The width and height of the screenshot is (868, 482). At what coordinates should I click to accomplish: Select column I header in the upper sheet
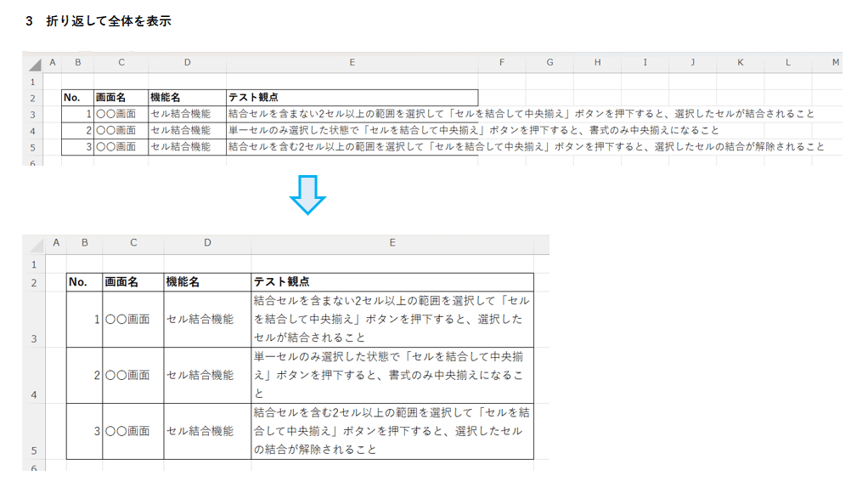pos(645,63)
